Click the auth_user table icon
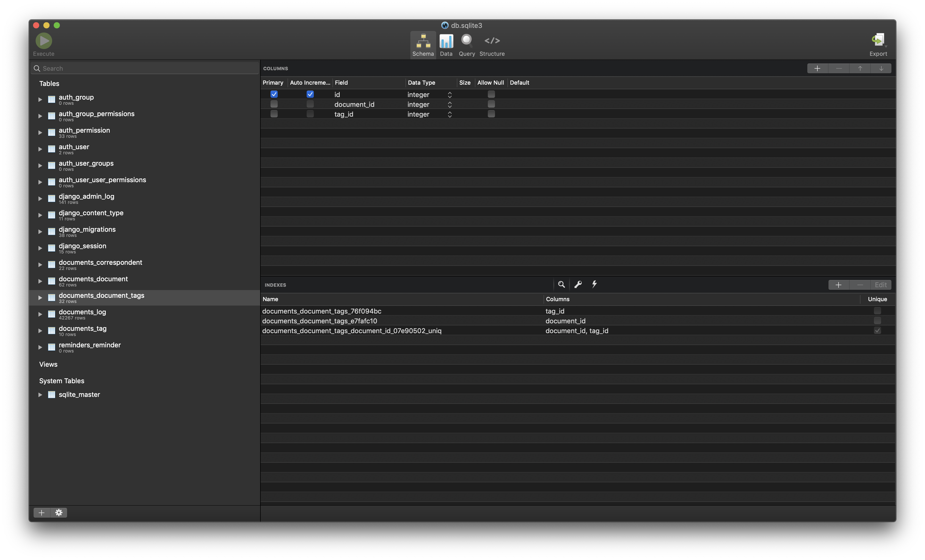 click(x=52, y=149)
